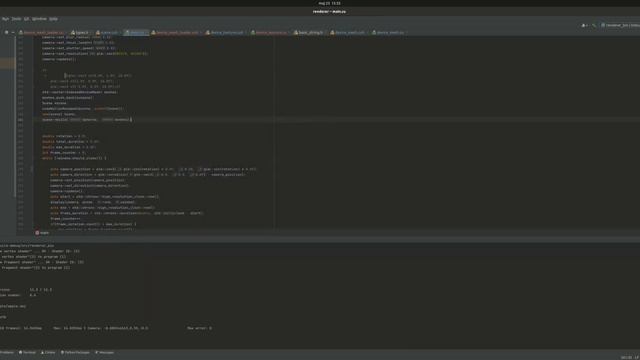Viewport: 640px width, 360px height.
Task: Switch to the types.h editor tab
Action: 80,32
